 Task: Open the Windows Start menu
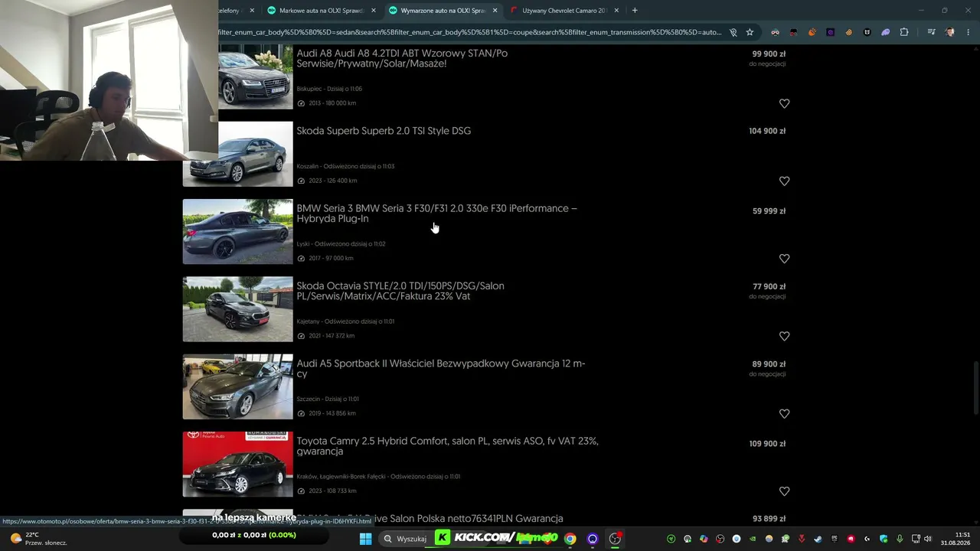365,539
